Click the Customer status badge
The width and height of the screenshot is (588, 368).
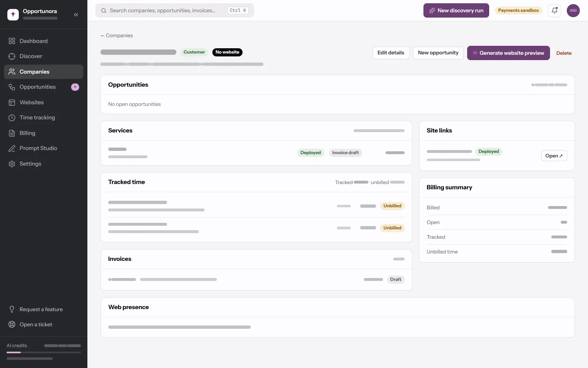[194, 52]
